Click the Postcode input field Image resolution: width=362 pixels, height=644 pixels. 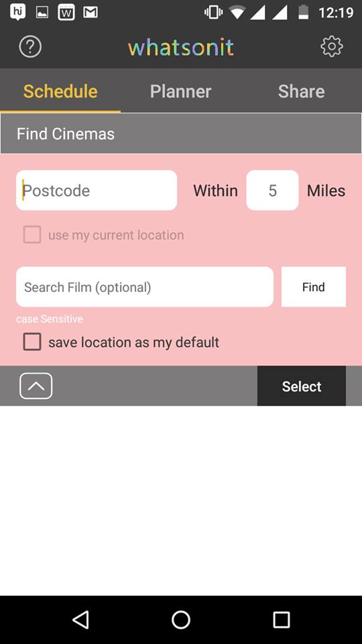pyautogui.click(x=97, y=190)
